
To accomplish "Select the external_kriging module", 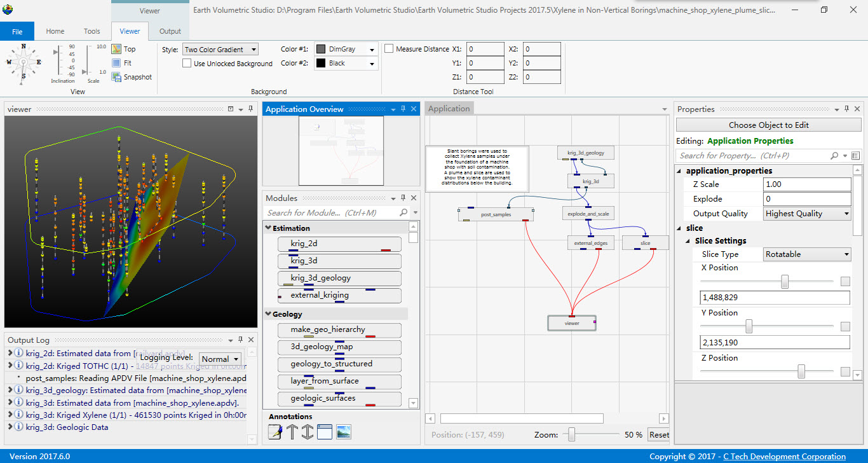I will tap(339, 296).
